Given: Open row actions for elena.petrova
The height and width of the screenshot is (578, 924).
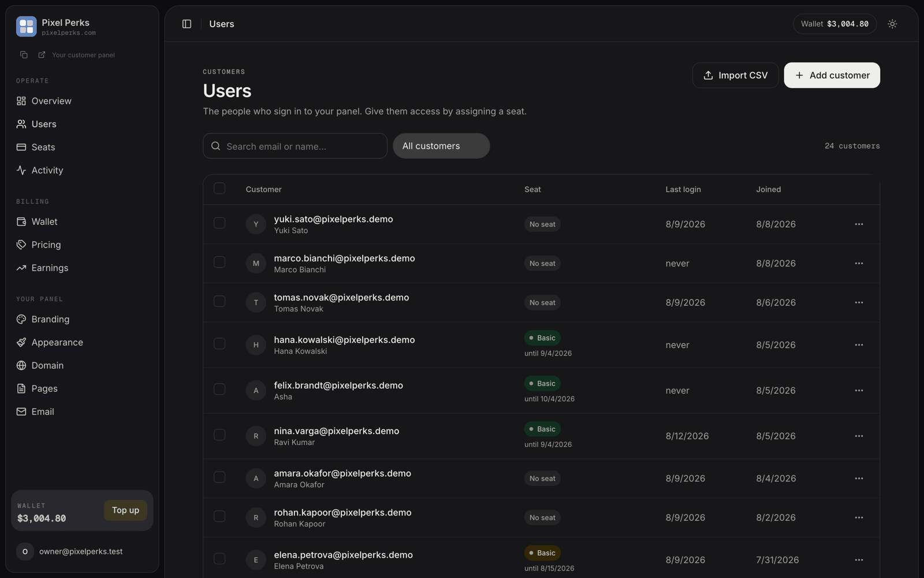Looking at the screenshot, I should click(859, 560).
